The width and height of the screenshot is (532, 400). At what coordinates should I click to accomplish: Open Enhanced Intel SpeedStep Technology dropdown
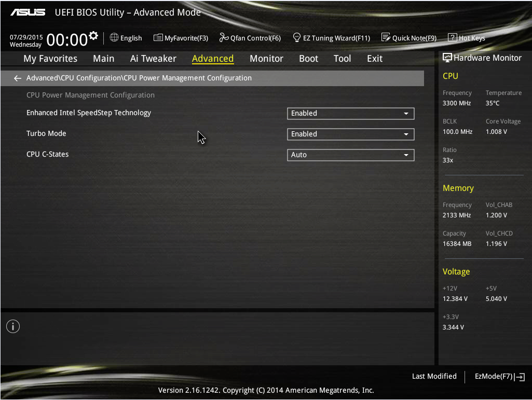pyautogui.click(x=350, y=114)
